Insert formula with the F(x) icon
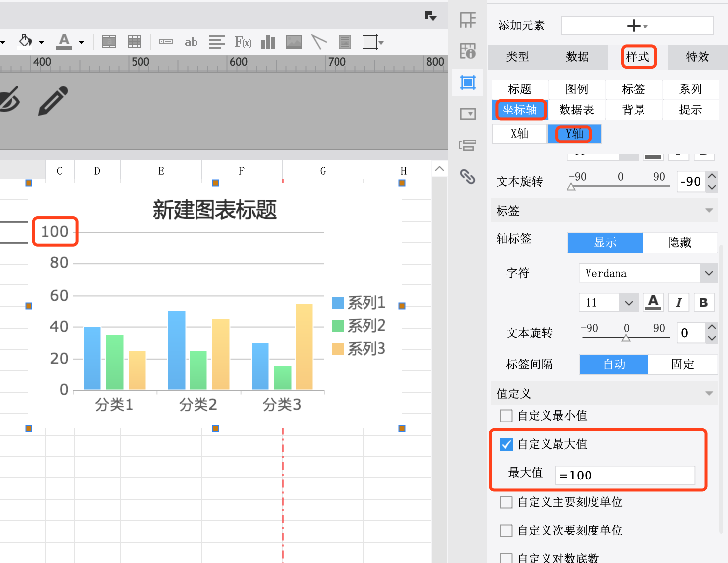Screen dimensions: 728x563 [243, 42]
